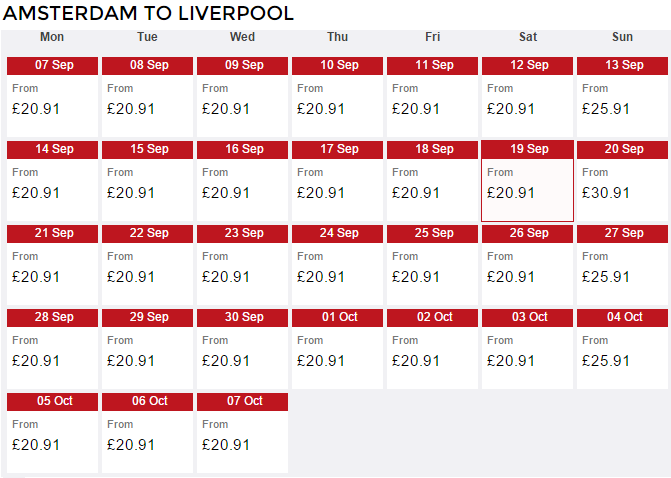Click the 05 Oct date header
This screenshot has height=478, width=671.
52,401
